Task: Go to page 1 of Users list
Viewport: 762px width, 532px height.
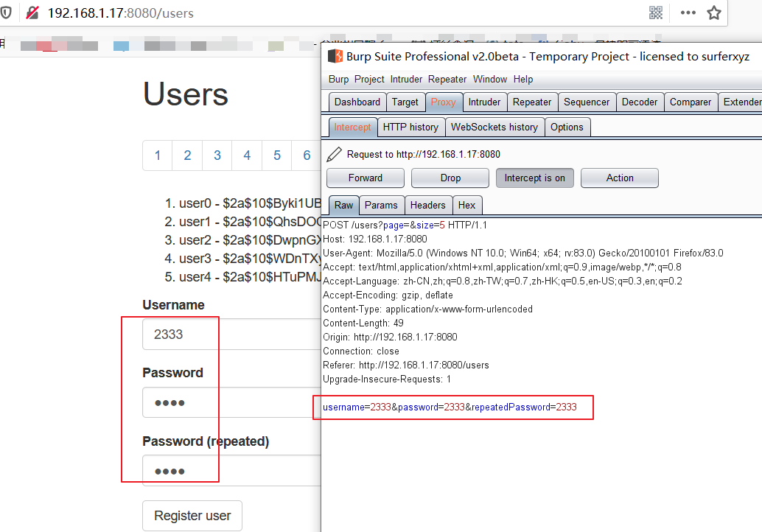Action: 158,155
